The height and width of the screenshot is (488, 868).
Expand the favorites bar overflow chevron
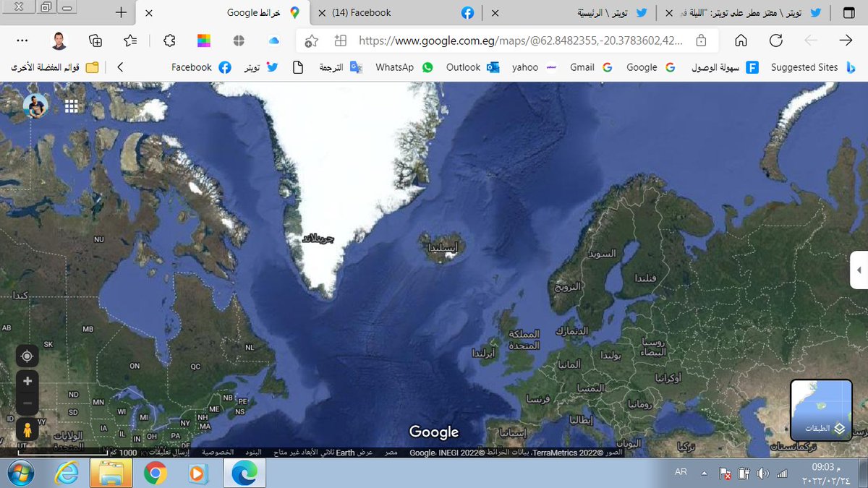120,67
